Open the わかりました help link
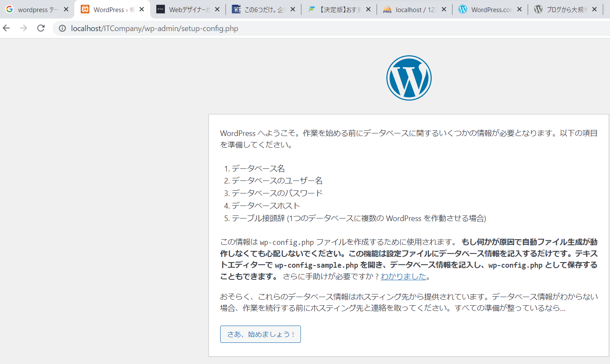The width and height of the screenshot is (610, 364). coord(403,276)
